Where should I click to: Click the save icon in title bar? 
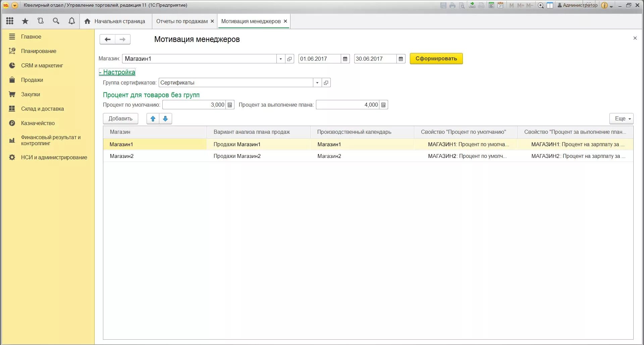point(443,5)
